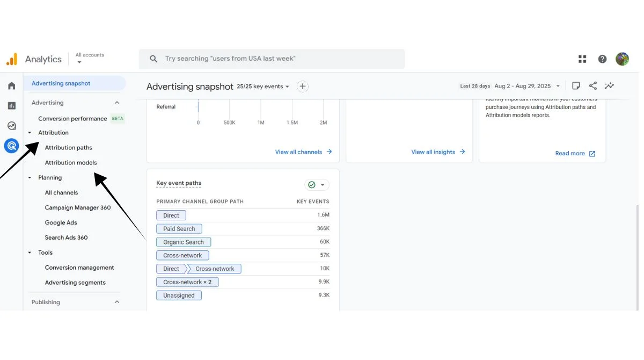Open the Reports bar chart icon
644x360 pixels.
12,106
